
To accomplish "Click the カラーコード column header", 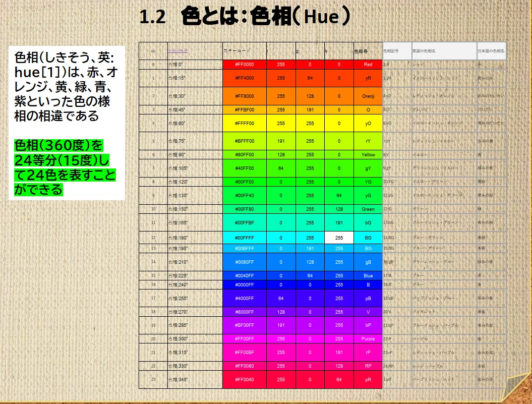I will [245, 51].
